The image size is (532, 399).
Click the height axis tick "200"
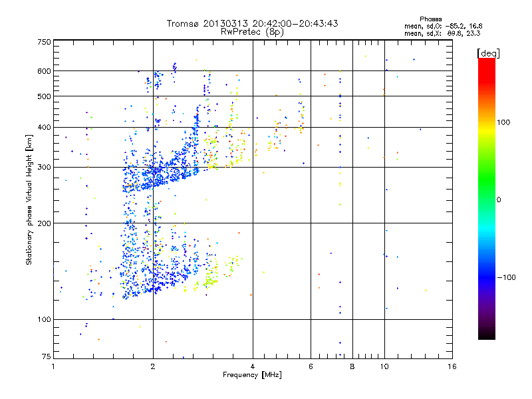(x=44, y=223)
